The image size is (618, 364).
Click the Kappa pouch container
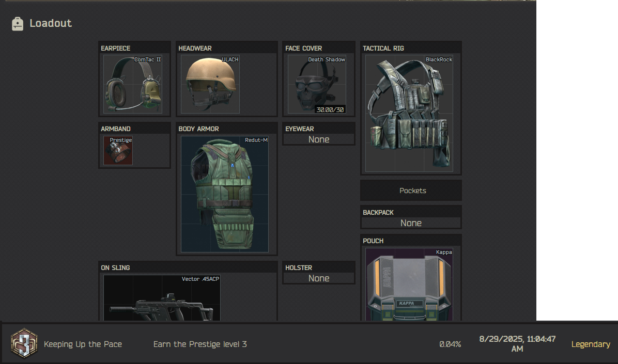click(x=409, y=284)
